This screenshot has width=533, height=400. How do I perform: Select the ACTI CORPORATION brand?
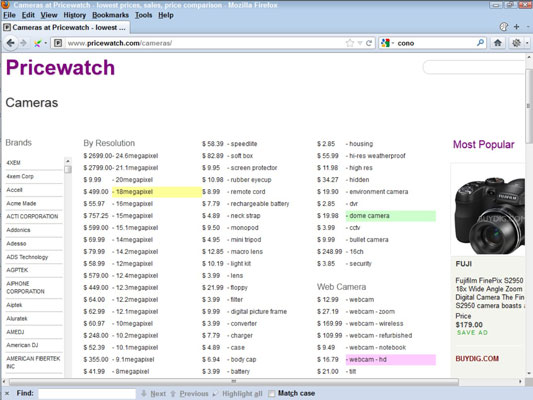click(32, 216)
